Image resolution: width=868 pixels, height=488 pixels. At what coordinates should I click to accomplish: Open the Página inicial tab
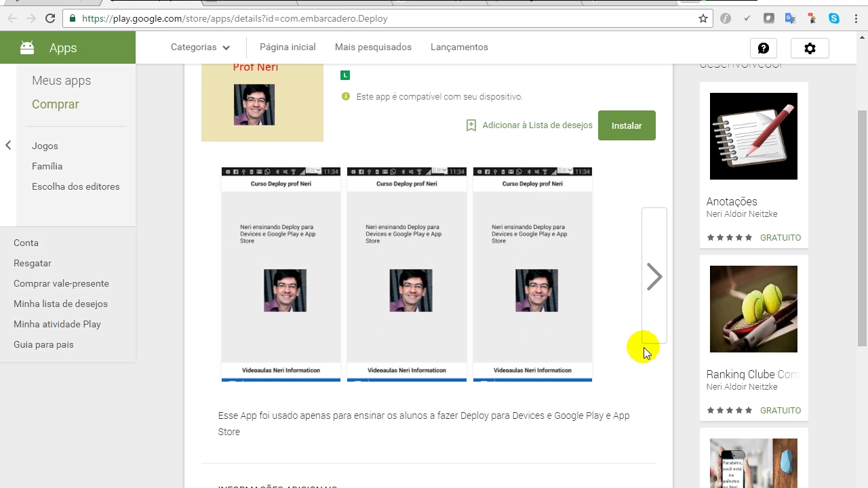tap(288, 47)
